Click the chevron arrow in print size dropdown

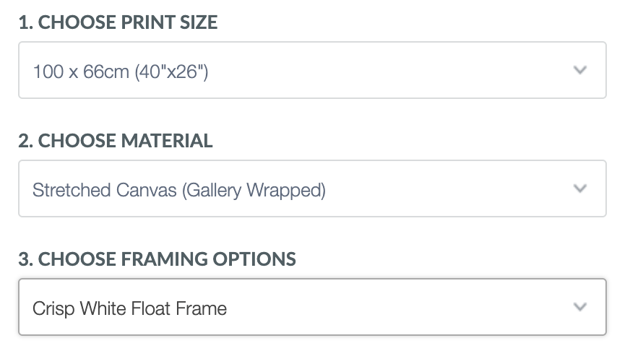point(579,71)
